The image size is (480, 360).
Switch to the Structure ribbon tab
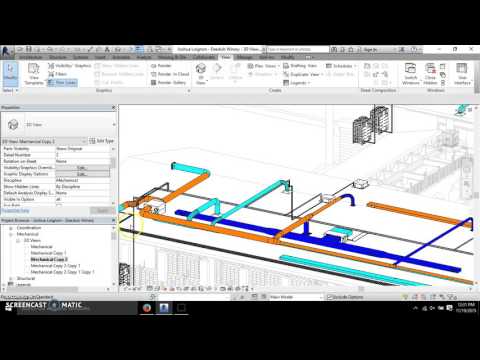58,57
